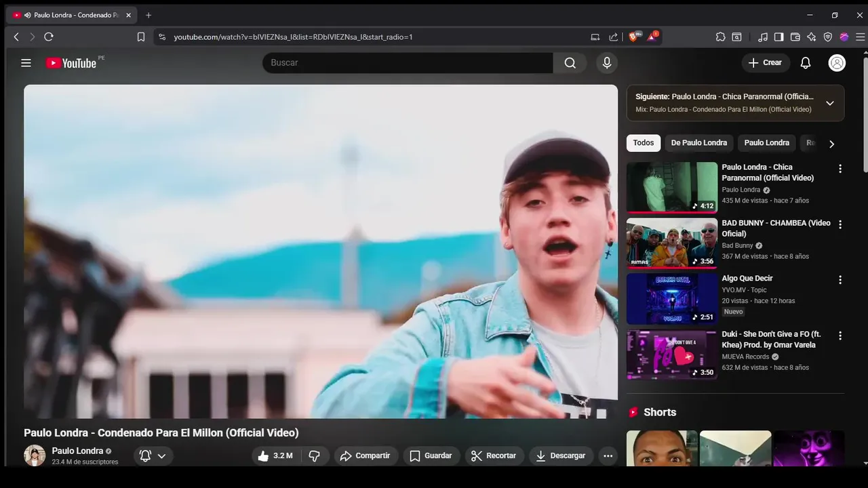Toggle Guardar to save video
The width and height of the screenshot is (868, 488).
[431, 456]
